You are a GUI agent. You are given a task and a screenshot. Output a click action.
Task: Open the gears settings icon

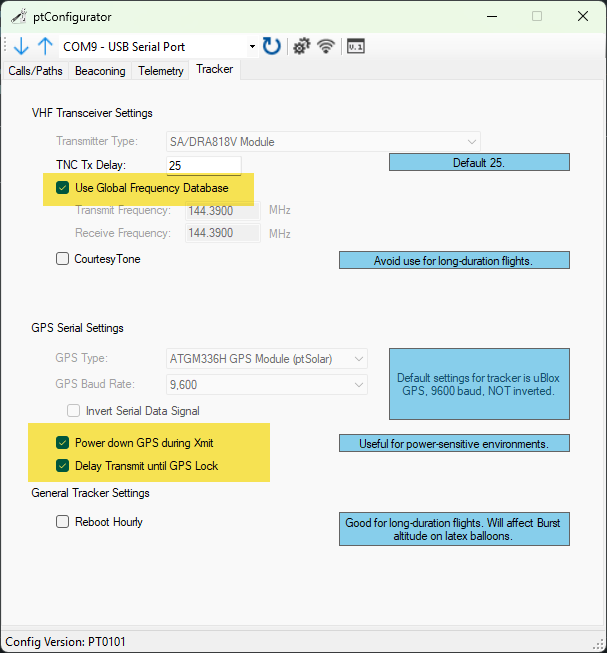300,46
